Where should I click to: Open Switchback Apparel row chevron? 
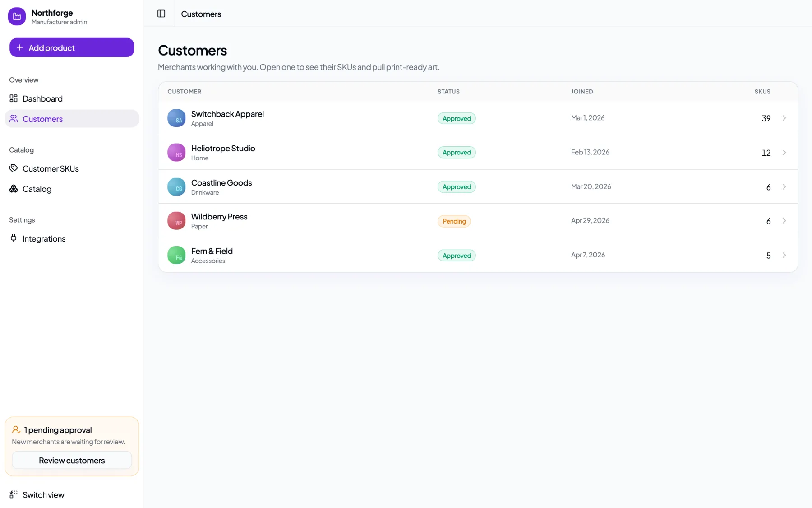pyautogui.click(x=784, y=118)
